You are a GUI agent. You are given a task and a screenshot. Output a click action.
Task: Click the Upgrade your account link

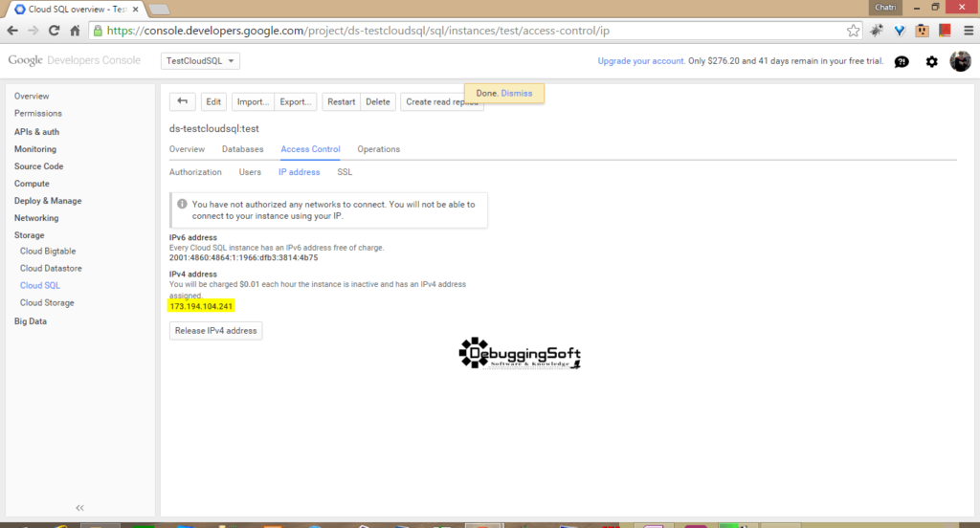point(641,61)
